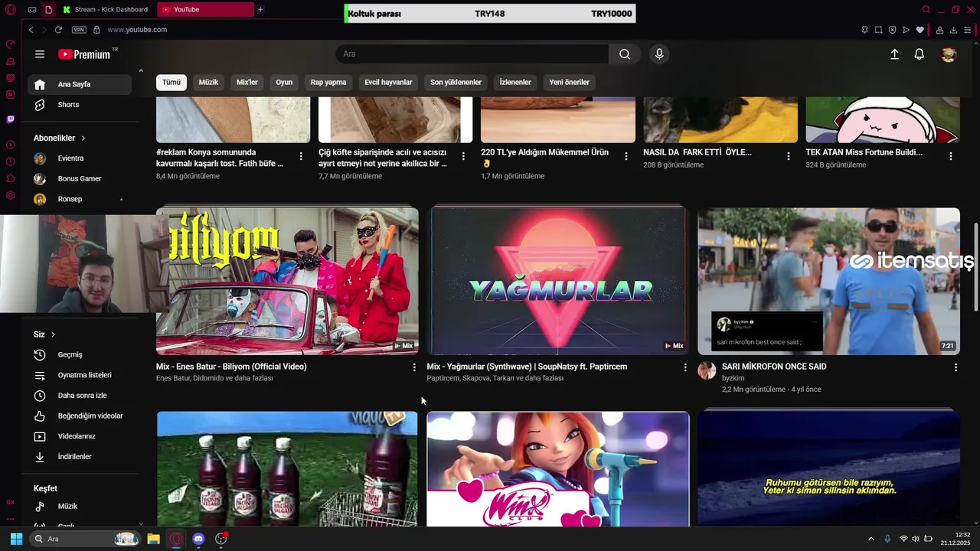Open Windows Start button
Screen dimensions: 980x551
coord(16,539)
